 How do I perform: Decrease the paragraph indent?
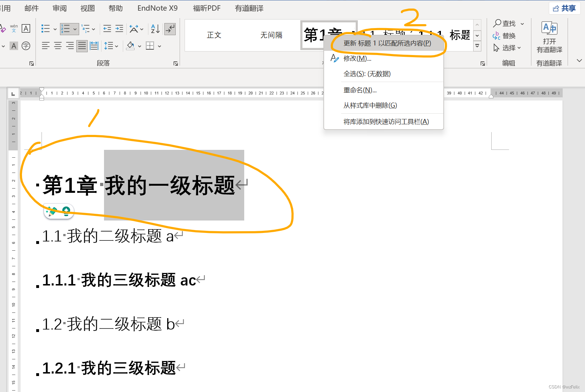click(x=107, y=29)
